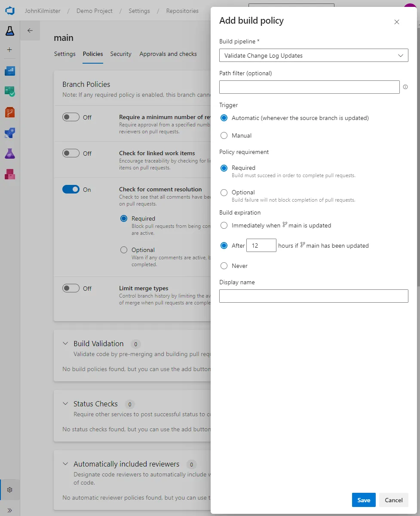420x516 pixels.
Task: Toggle Check for linked work items
Action: [71, 153]
